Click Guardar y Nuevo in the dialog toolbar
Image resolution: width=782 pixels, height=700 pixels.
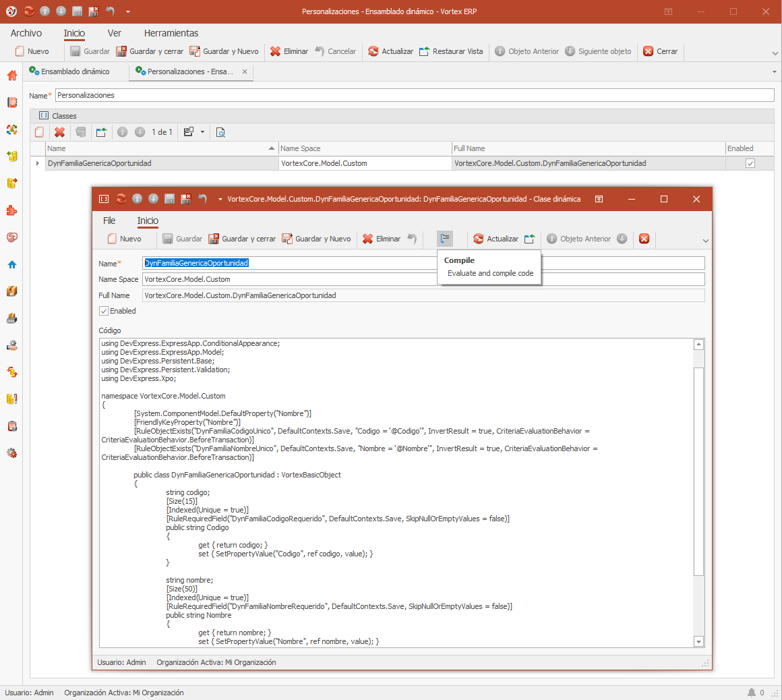pos(316,239)
